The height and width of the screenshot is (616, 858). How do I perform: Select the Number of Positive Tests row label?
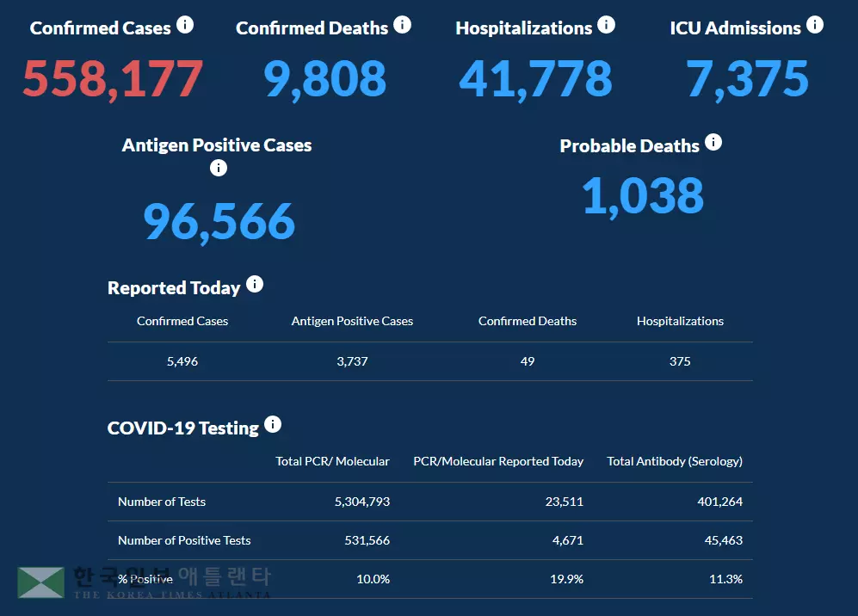(184, 541)
